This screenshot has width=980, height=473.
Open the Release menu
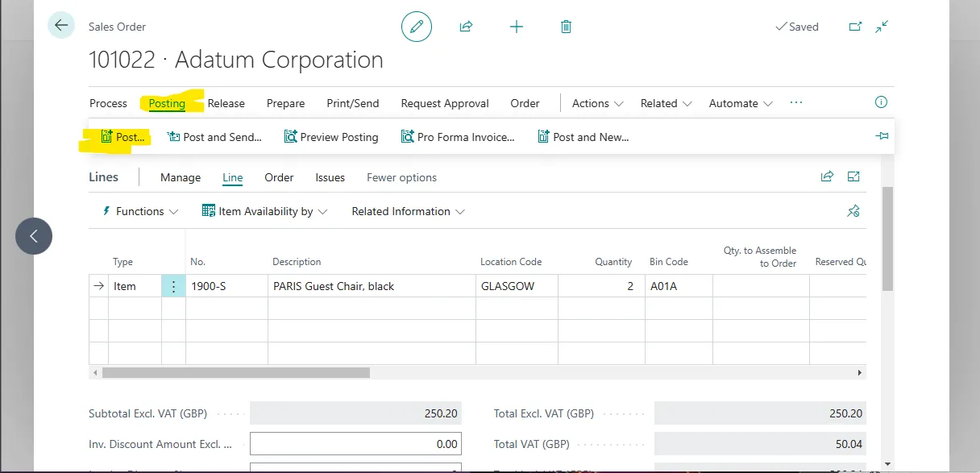pyautogui.click(x=226, y=103)
